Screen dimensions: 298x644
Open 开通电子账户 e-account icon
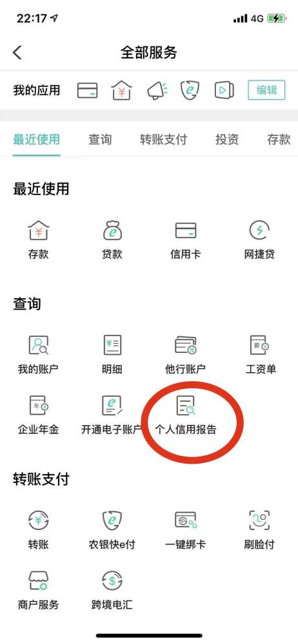[112, 406]
